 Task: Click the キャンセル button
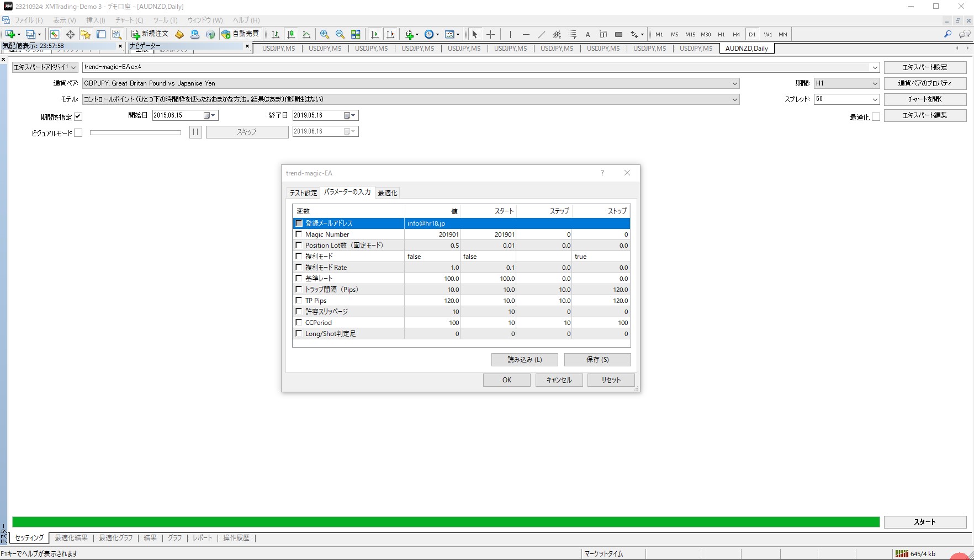pos(559,380)
